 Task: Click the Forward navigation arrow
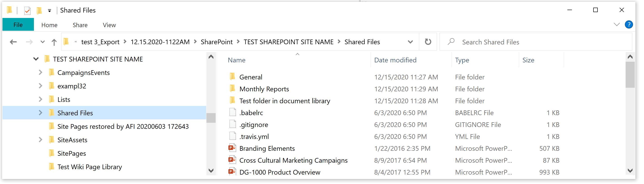(x=29, y=42)
